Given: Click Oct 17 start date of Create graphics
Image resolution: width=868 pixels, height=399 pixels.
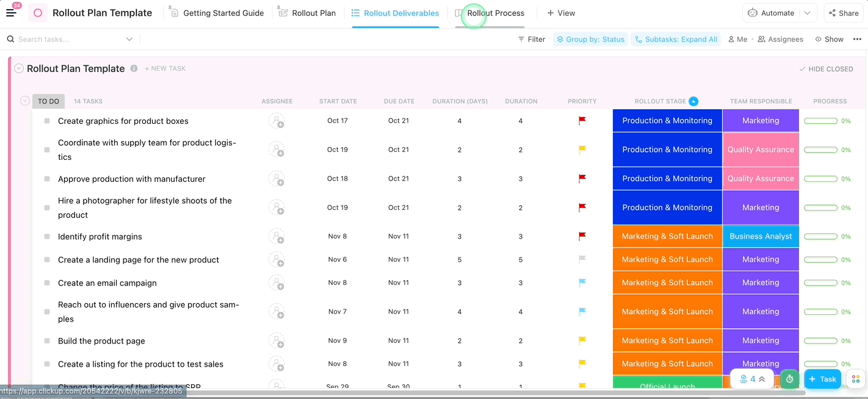Looking at the screenshot, I should tap(338, 121).
